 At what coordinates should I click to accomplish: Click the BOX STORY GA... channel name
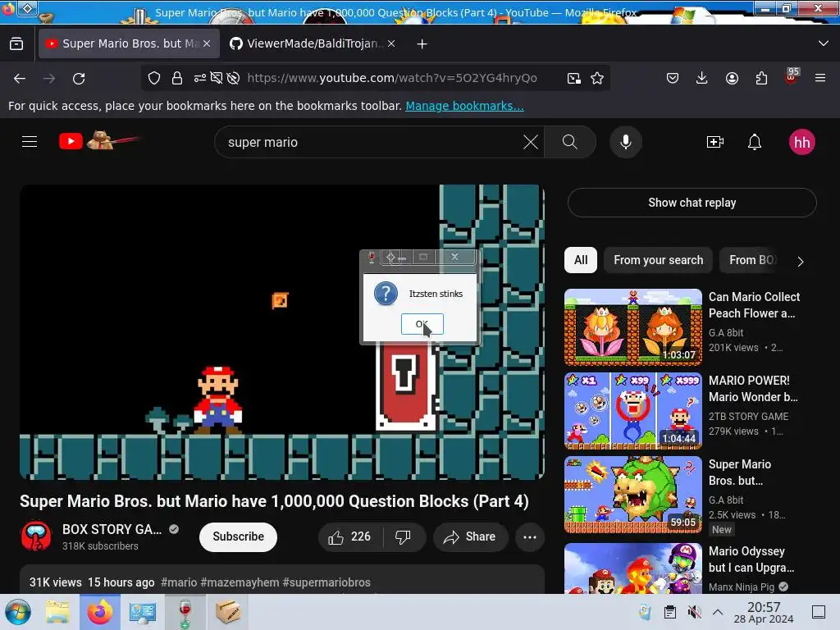(x=112, y=529)
